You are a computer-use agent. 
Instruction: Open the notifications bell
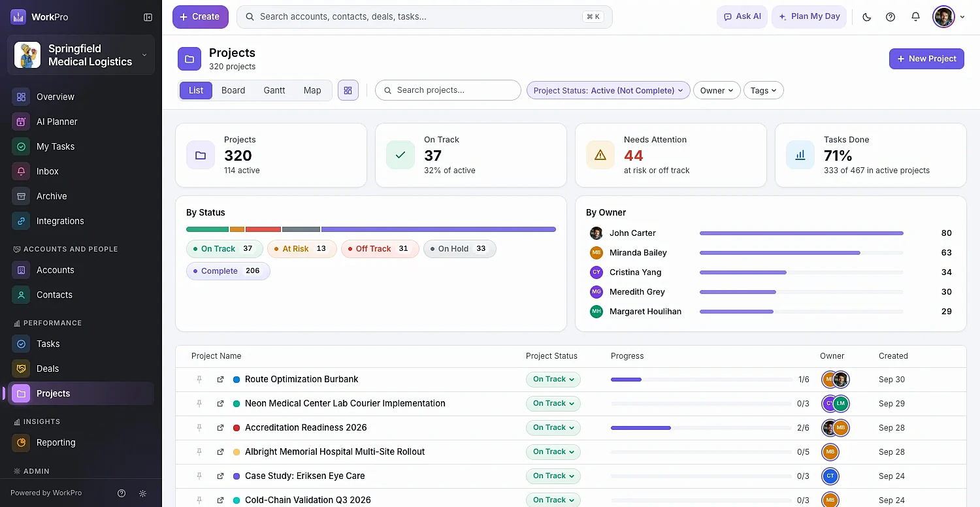click(x=915, y=17)
